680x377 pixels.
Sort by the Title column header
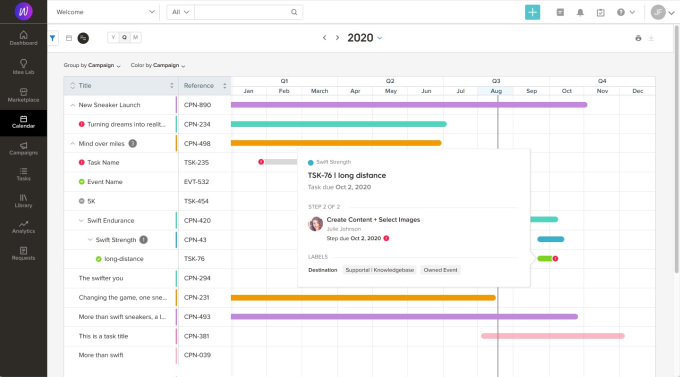click(x=121, y=85)
